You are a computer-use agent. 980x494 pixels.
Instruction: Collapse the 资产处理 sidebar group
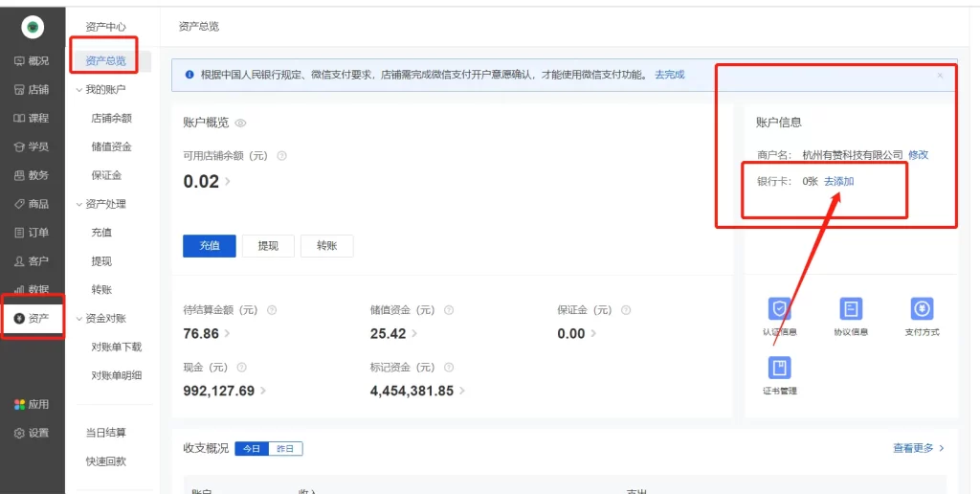[x=79, y=204]
